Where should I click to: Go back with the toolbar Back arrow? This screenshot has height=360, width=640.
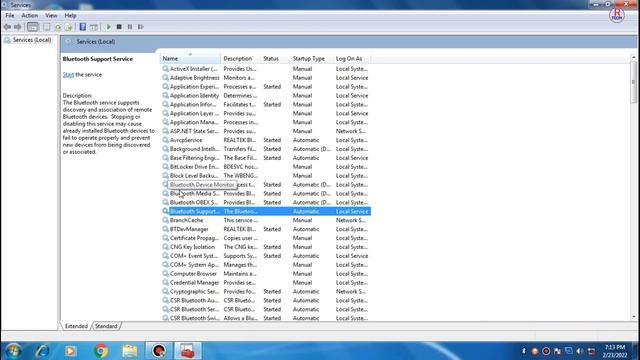7,27
